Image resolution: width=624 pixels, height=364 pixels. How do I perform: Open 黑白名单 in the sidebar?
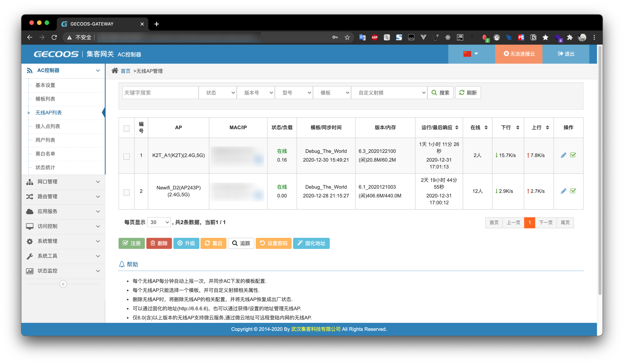tap(45, 154)
